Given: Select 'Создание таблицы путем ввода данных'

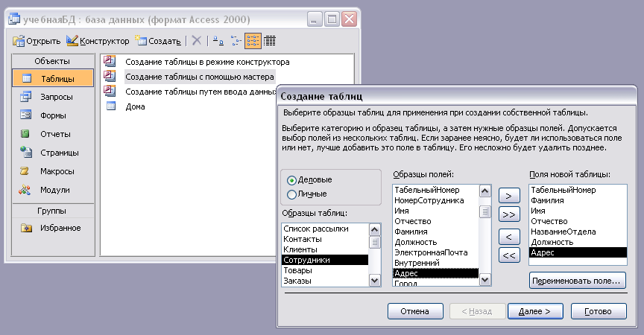Looking at the screenshot, I should pos(201,92).
